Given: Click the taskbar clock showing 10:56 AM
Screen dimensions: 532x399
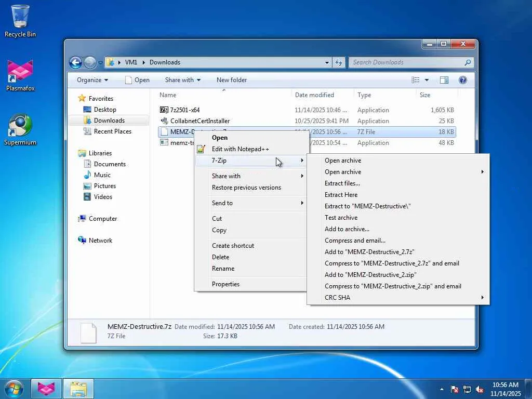Looking at the screenshot, I should (506, 389).
